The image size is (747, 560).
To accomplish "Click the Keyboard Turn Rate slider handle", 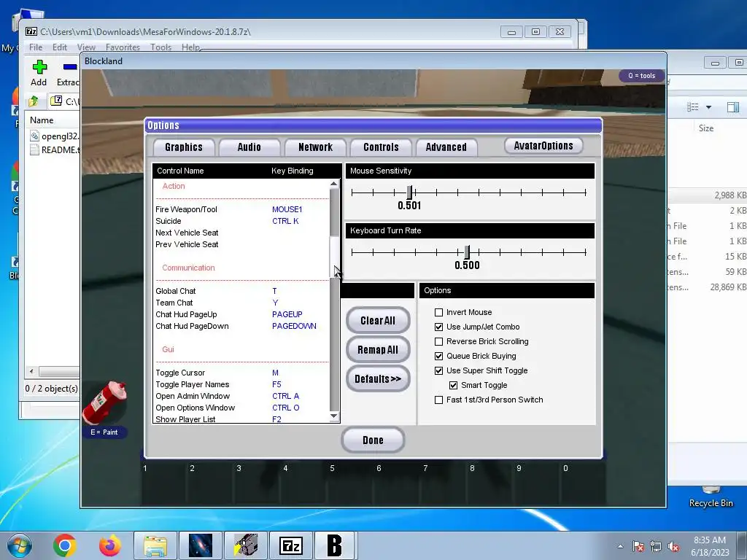I will [467, 252].
